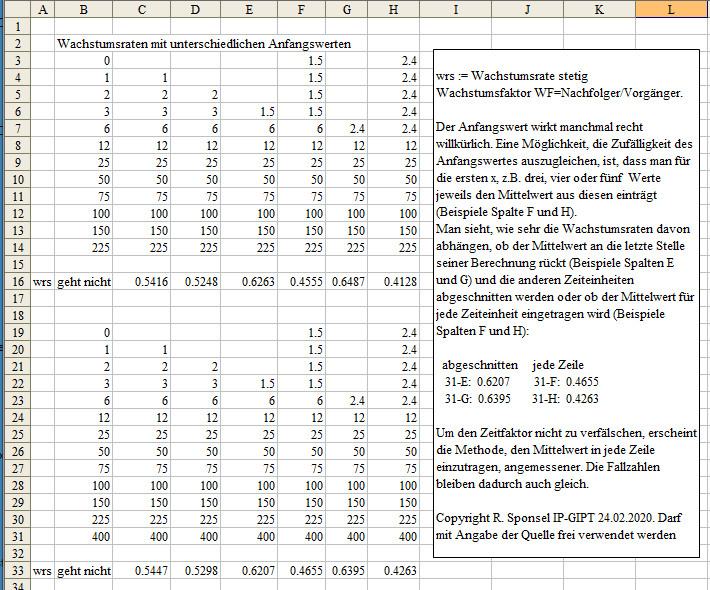Select cell C16 with value 0.5416
The height and width of the screenshot is (590, 710).
pos(142,282)
